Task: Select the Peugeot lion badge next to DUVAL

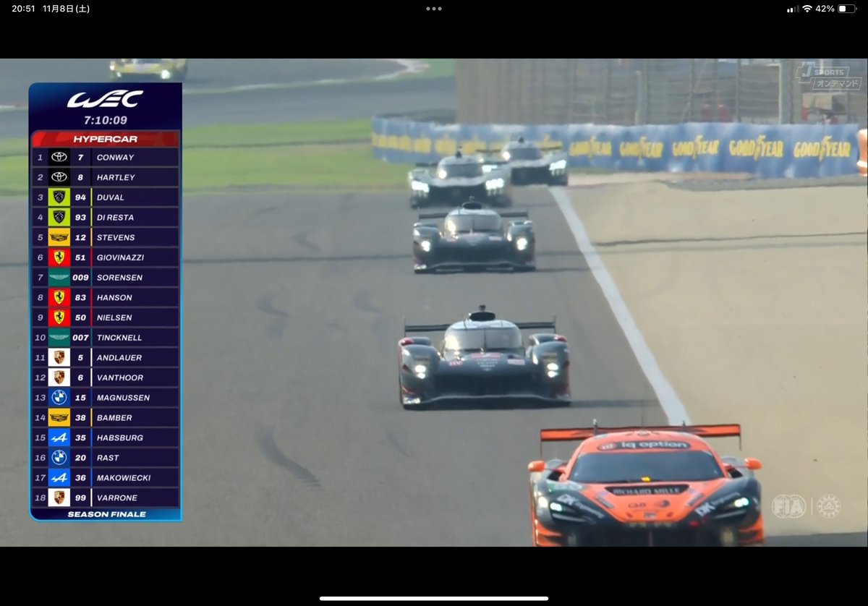Action: pos(59,197)
